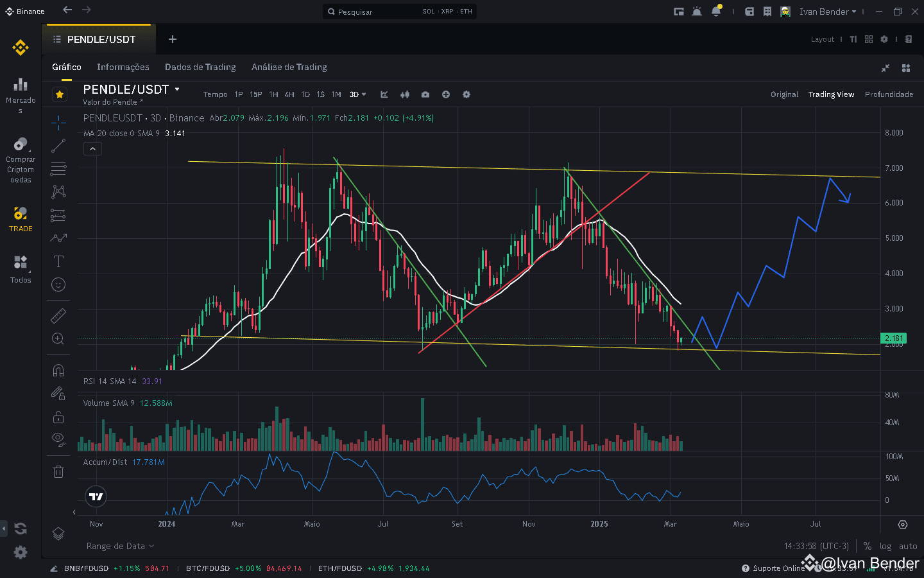Switch to the Informações tab
This screenshot has width=924, height=578.
point(123,67)
